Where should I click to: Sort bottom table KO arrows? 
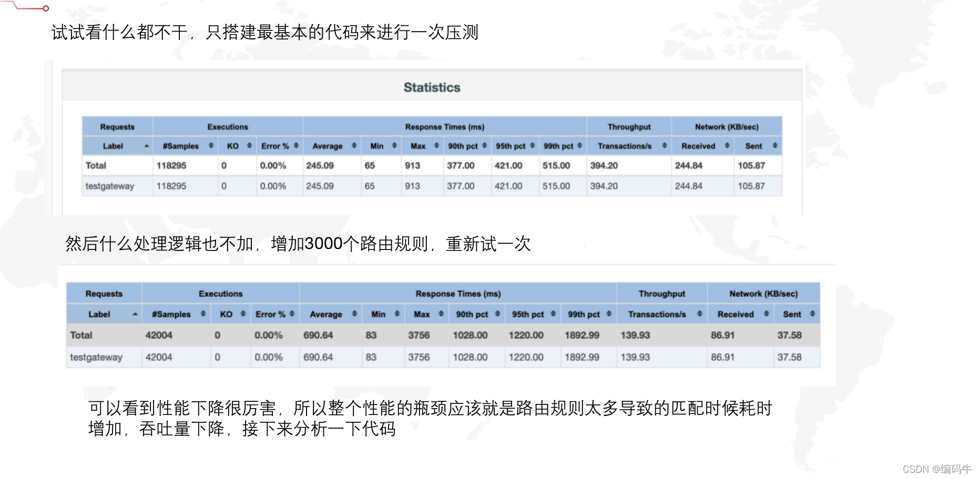coord(243,314)
